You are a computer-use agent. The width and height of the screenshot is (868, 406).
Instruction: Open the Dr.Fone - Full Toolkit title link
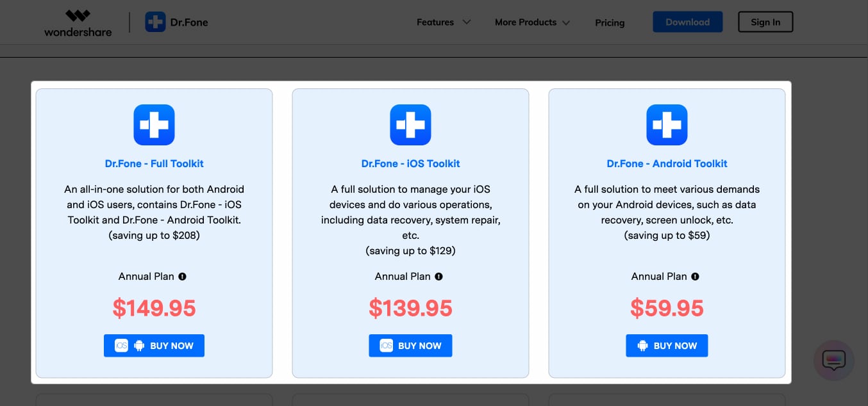[x=154, y=163]
